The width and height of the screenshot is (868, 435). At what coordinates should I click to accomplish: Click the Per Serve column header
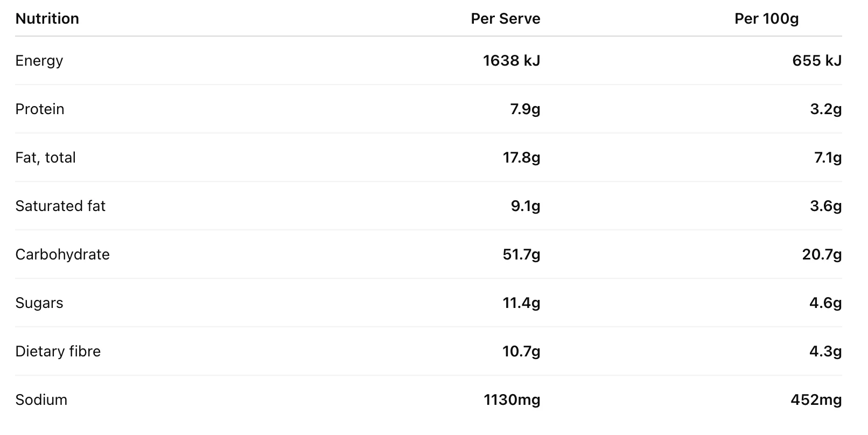click(506, 19)
